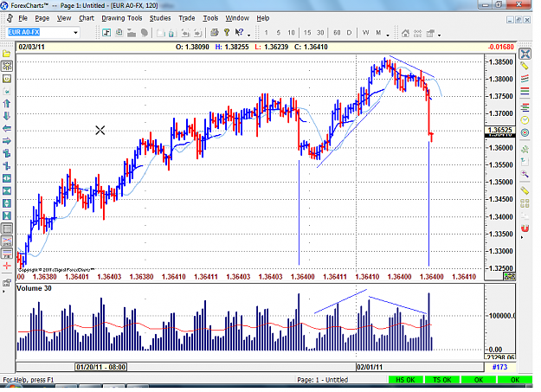Click the 01/20/11 - 08:00 date marker
This screenshot has width=541, height=392.
(100, 367)
